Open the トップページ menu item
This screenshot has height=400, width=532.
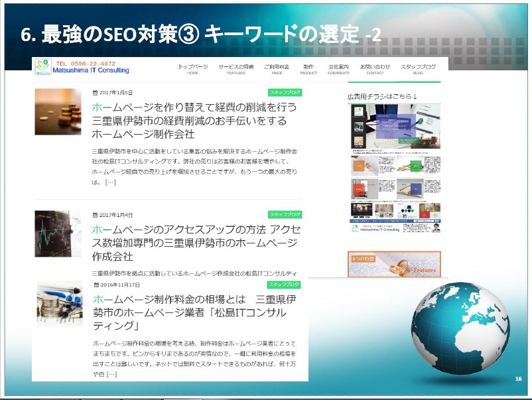[192, 69]
